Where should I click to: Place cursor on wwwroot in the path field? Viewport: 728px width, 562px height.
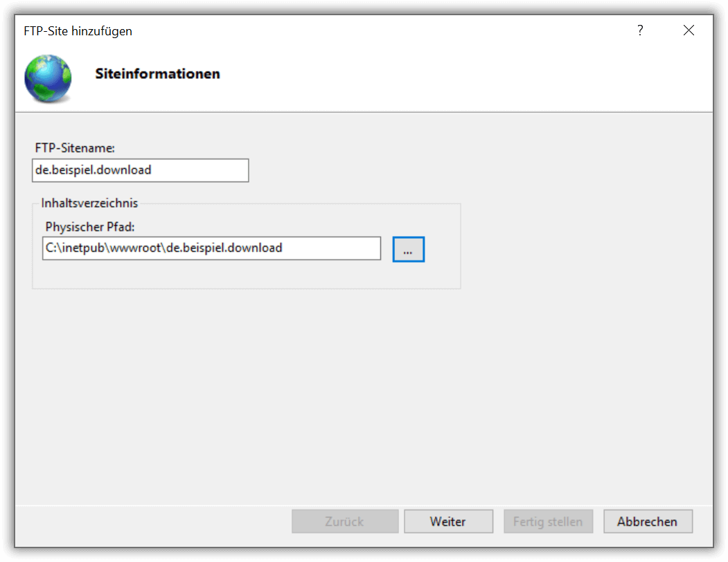pos(135,248)
